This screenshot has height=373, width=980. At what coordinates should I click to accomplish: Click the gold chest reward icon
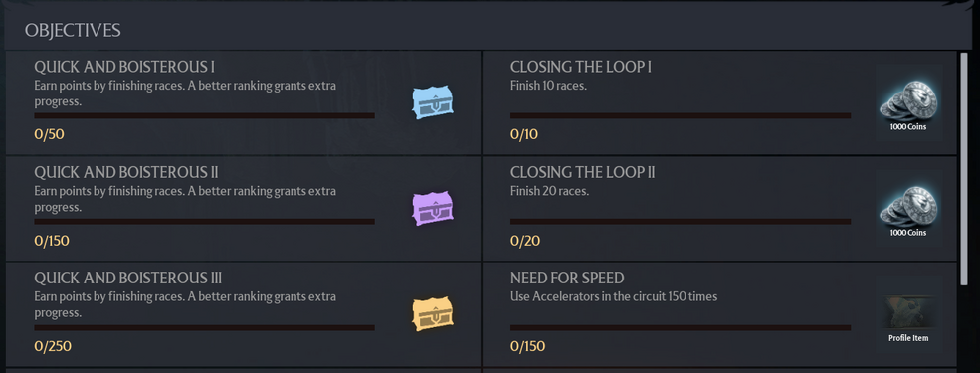433,313
